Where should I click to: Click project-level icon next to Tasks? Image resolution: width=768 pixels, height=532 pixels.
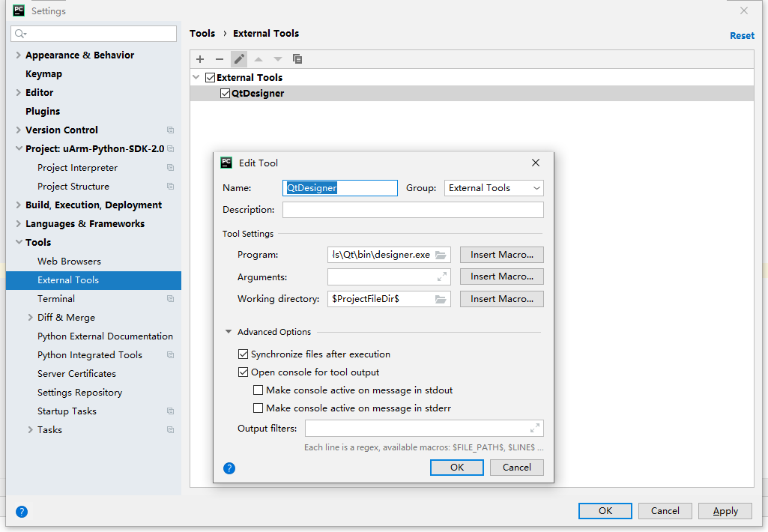[x=170, y=429]
